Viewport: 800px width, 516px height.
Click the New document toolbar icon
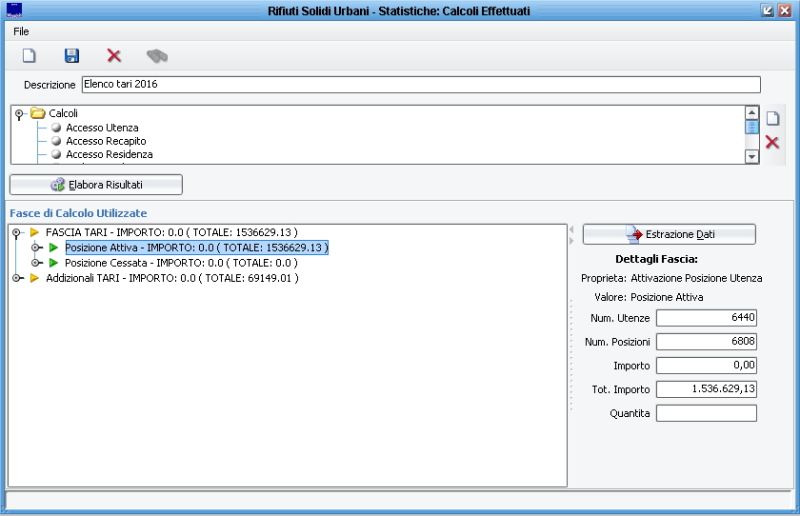point(29,55)
